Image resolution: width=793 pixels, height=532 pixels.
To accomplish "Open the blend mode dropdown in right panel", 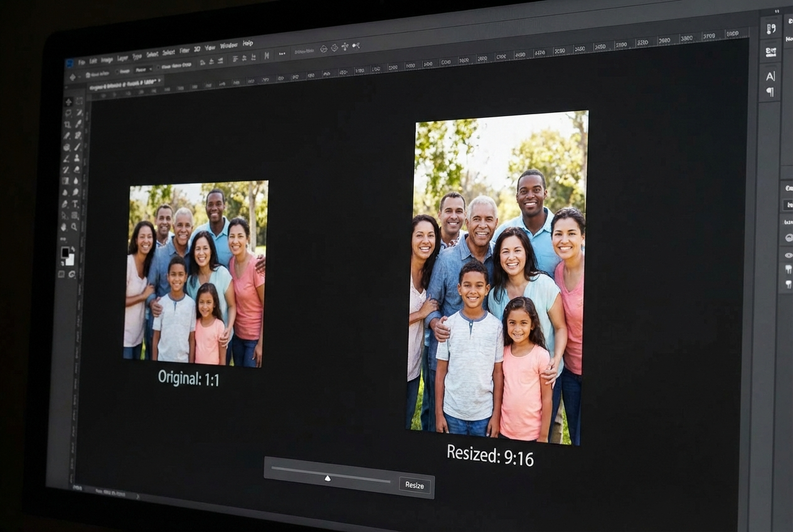I will [x=787, y=205].
